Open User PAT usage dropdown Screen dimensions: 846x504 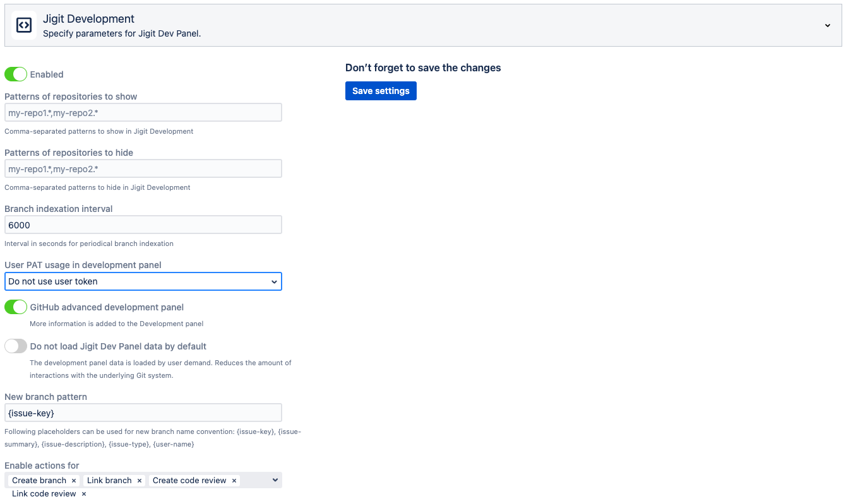[143, 281]
